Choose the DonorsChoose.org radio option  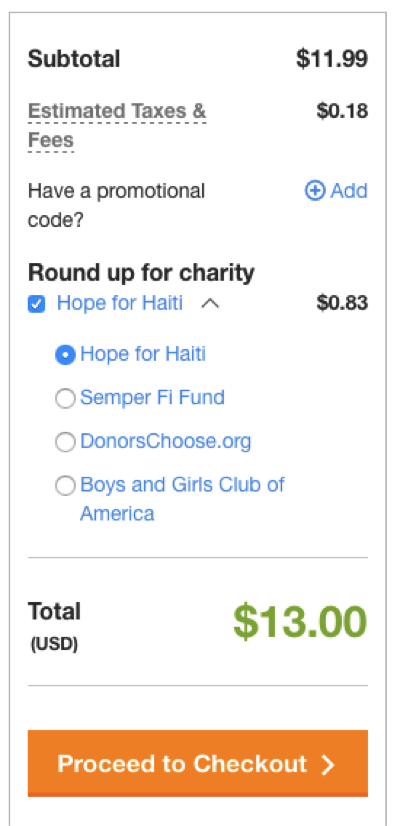tap(65, 442)
